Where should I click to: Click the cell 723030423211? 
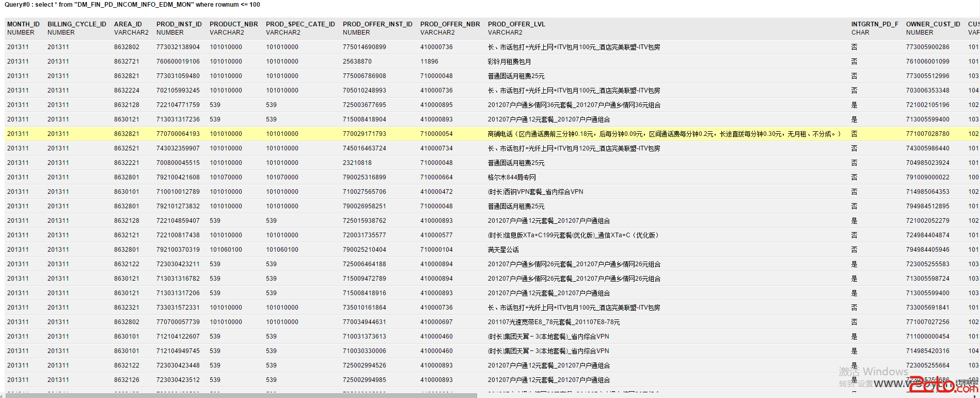click(178, 264)
